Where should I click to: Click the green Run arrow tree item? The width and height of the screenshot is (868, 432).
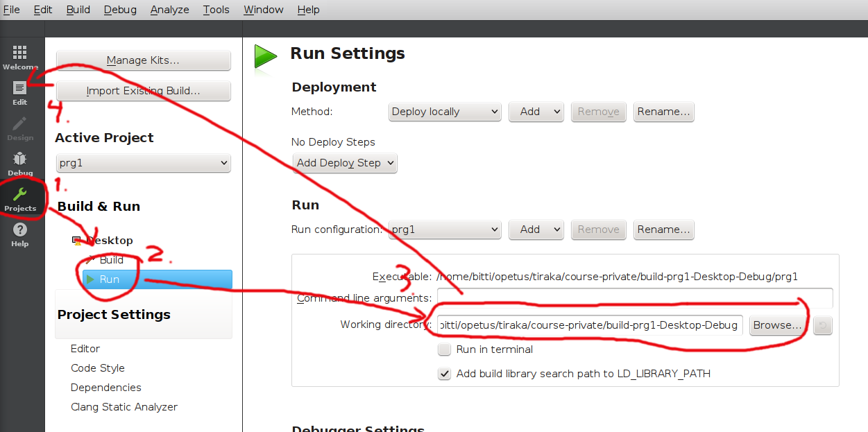(x=108, y=279)
